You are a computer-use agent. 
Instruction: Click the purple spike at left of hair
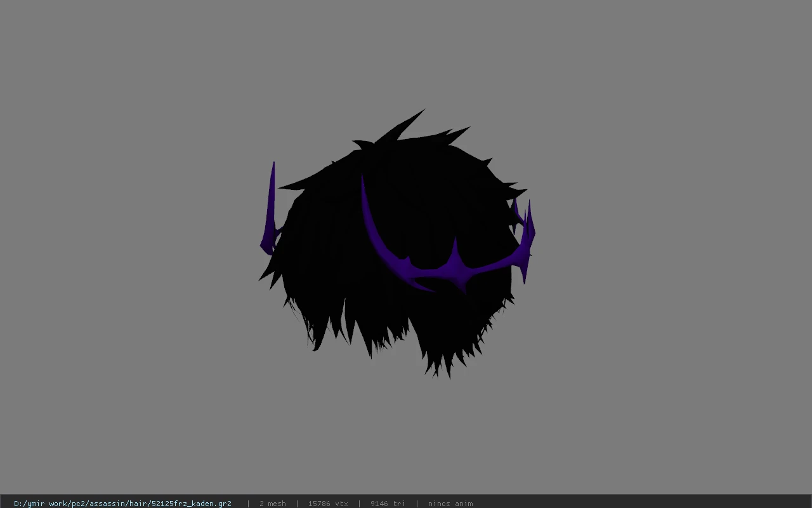tap(270, 210)
